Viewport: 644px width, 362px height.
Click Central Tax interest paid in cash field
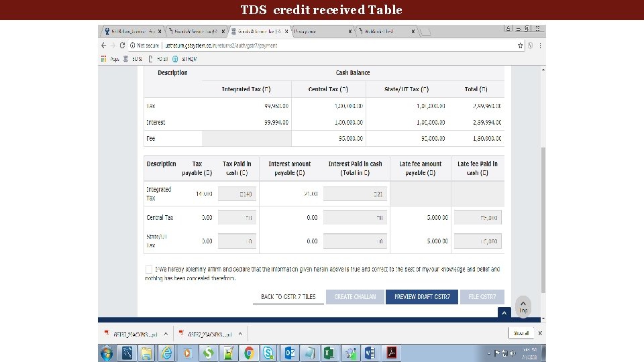[355, 217]
